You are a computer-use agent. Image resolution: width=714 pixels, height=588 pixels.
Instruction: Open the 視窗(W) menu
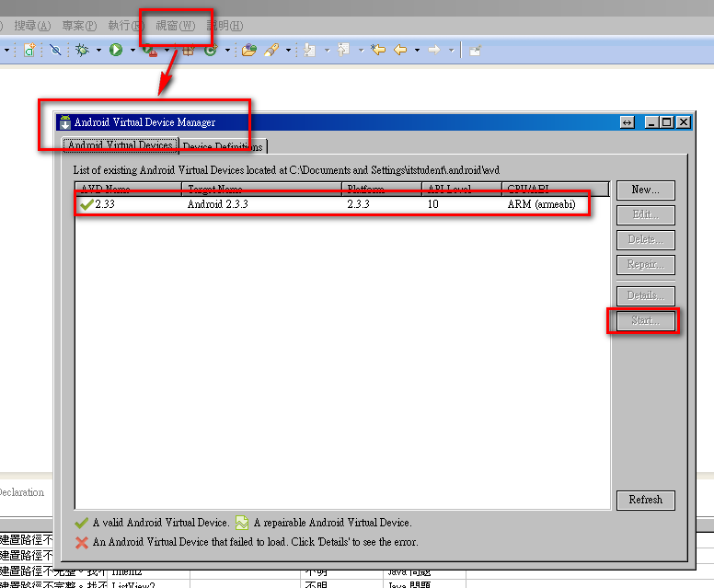(x=176, y=26)
